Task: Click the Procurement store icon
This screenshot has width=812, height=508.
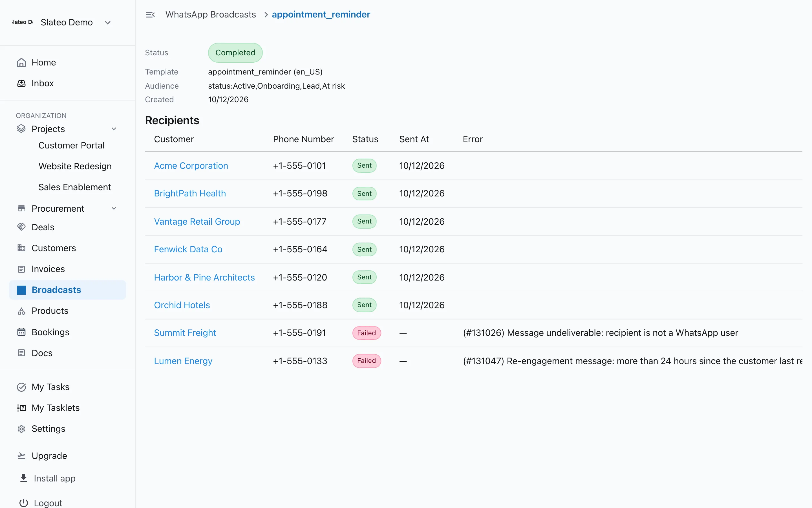Action: (x=21, y=208)
